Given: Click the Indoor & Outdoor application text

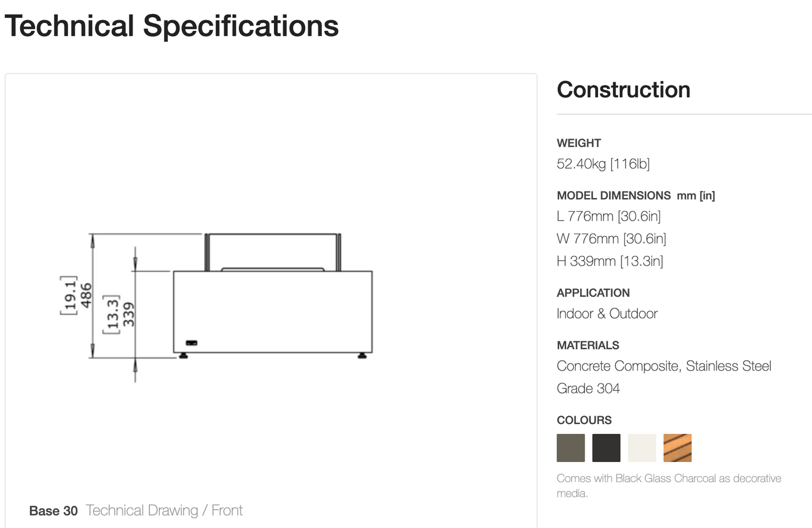Looking at the screenshot, I should [607, 314].
